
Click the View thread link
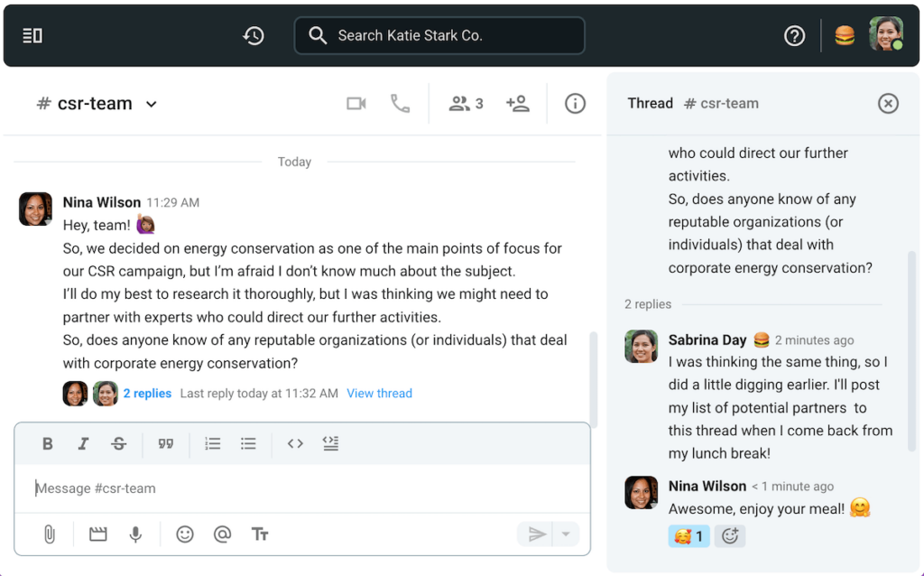tap(379, 394)
